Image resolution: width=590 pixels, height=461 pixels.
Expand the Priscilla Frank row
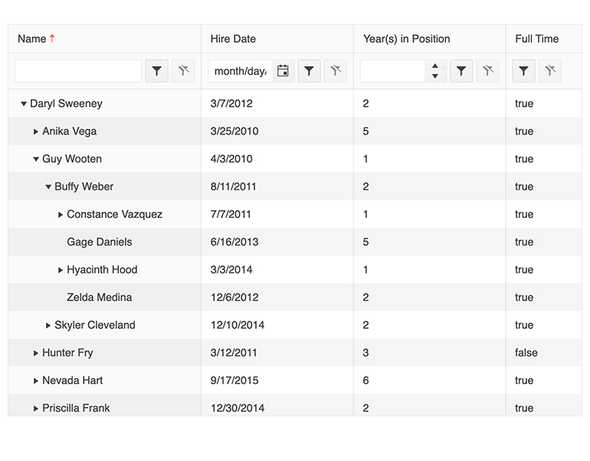point(36,408)
